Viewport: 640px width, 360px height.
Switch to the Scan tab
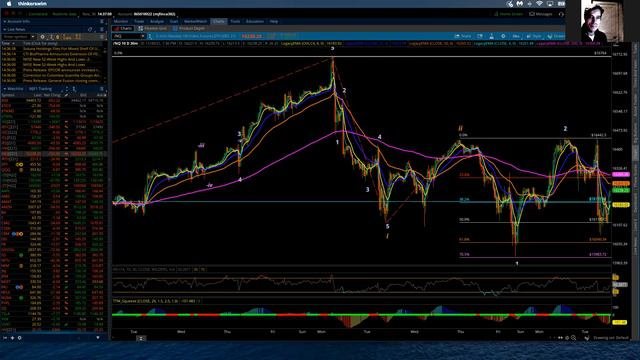(174, 21)
